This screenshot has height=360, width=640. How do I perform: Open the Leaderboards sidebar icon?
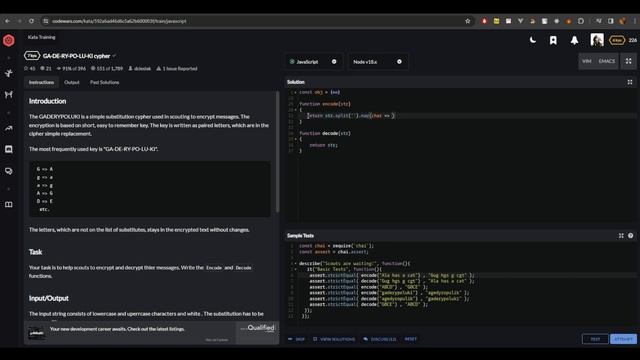(x=9, y=149)
